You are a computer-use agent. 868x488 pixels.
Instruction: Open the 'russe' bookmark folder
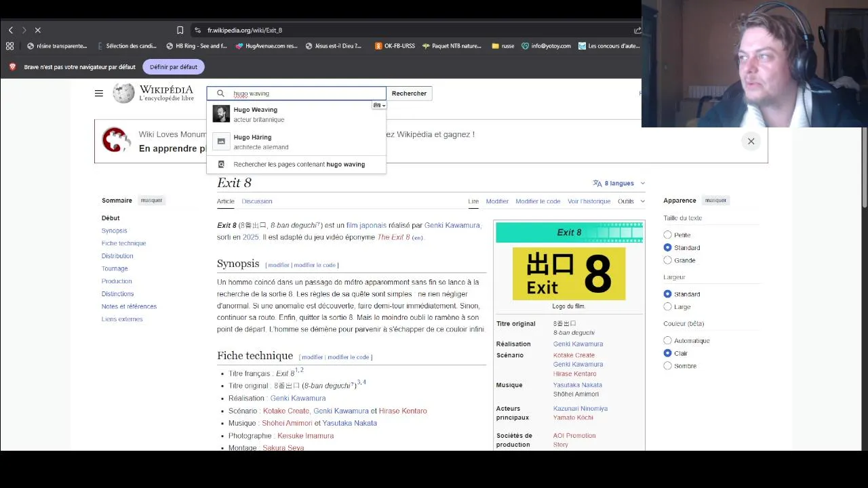coord(503,46)
